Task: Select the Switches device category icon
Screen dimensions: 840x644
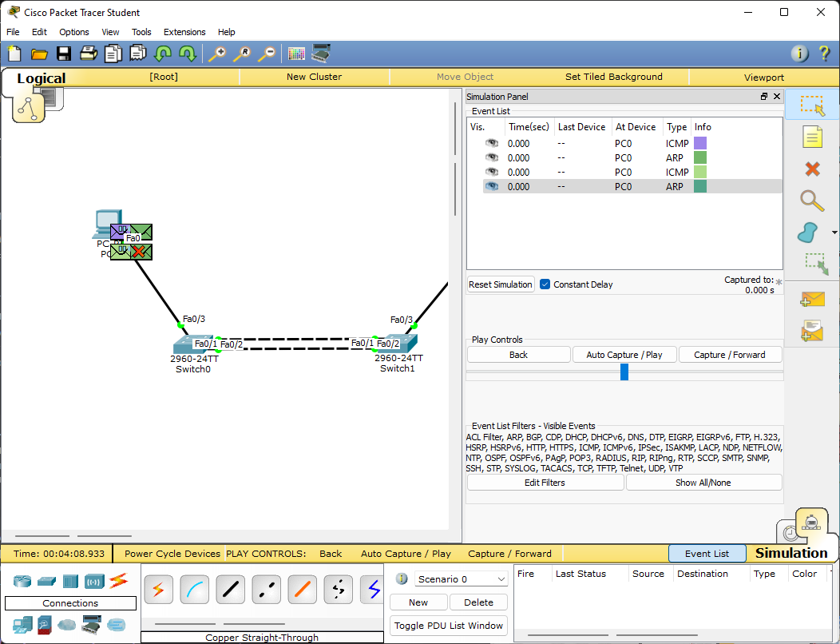Action: 46,581
